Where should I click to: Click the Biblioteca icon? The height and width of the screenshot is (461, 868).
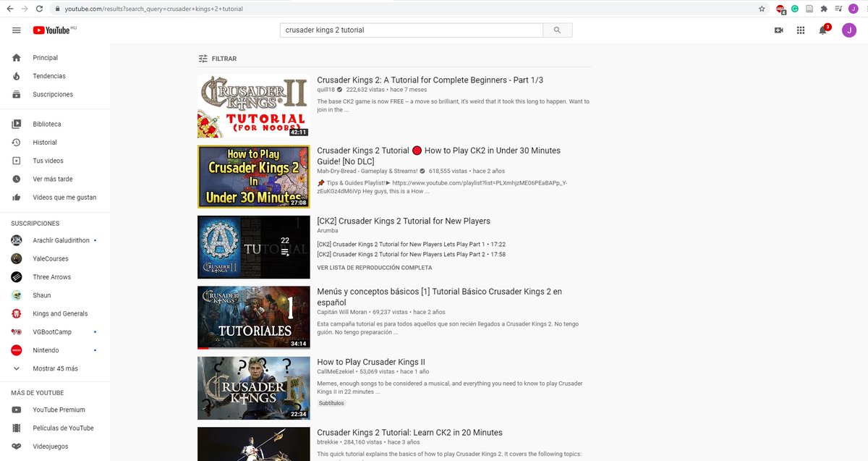[x=17, y=124]
